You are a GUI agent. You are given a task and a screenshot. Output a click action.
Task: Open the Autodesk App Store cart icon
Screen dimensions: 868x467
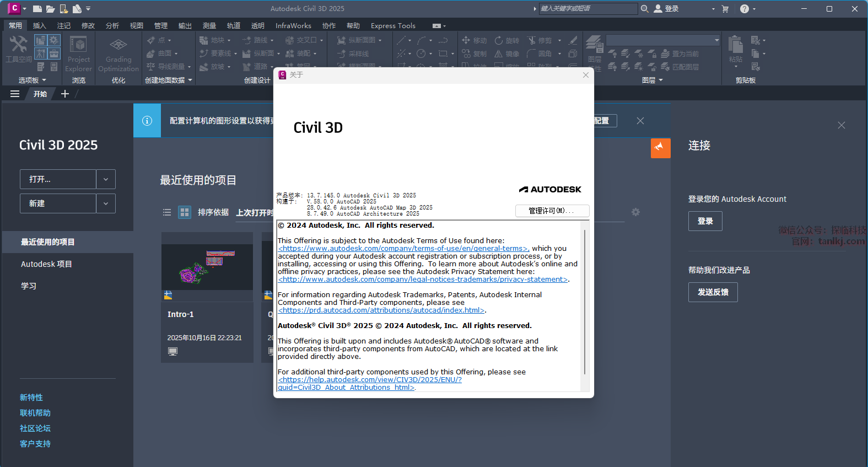point(725,9)
